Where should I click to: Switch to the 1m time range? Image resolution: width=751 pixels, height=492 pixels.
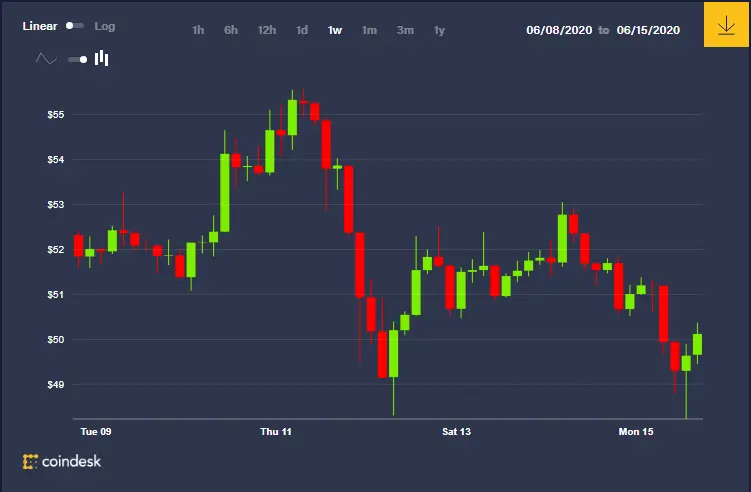(x=369, y=30)
